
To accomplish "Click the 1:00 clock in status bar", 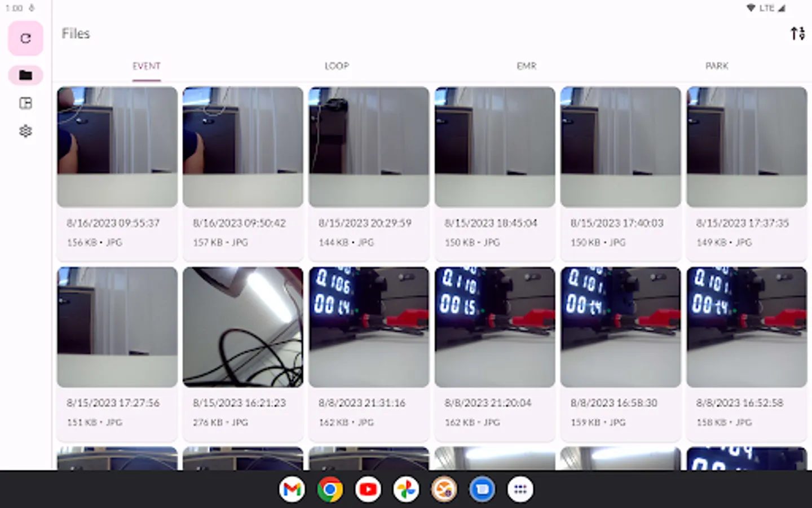I will point(14,8).
